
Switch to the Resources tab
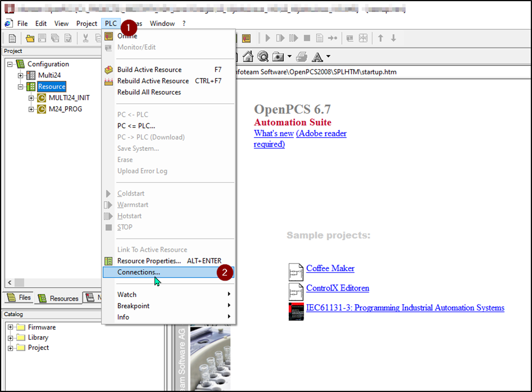pyautogui.click(x=58, y=299)
